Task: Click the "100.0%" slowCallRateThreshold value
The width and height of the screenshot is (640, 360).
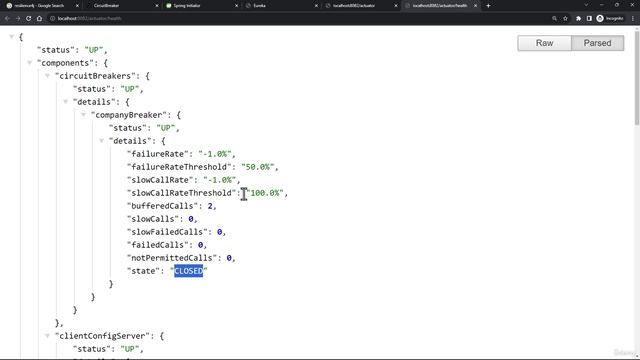Action: pos(265,193)
